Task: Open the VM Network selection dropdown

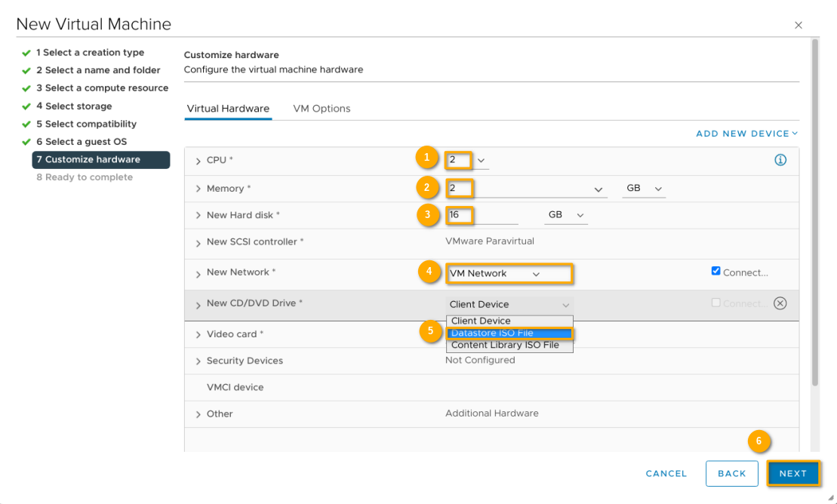Action: click(509, 274)
